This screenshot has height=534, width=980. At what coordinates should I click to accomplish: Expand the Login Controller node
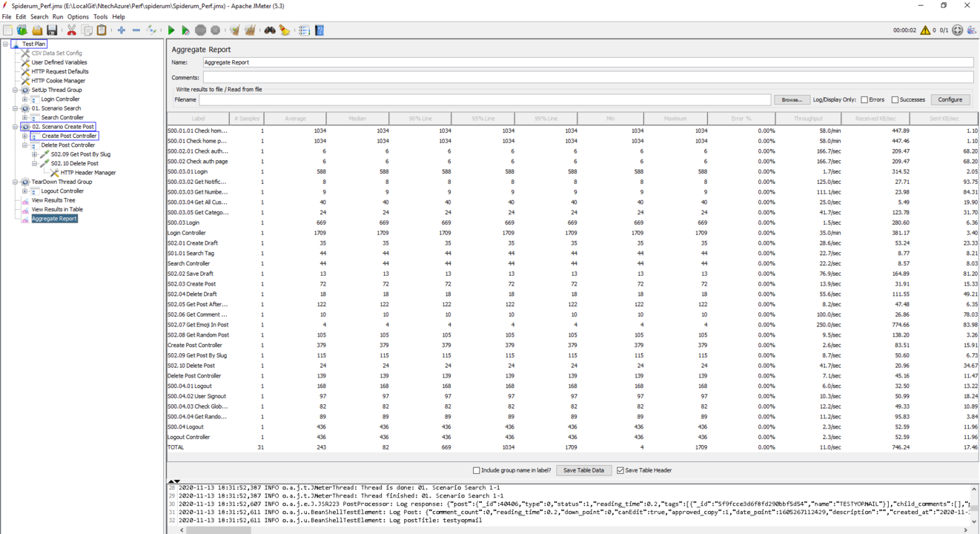[x=24, y=99]
